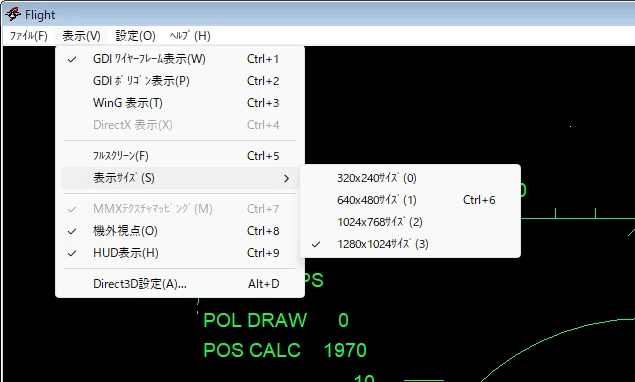Switch to フルスクリーン(F) mode
The height and width of the screenshot is (382, 635).
click(x=180, y=156)
